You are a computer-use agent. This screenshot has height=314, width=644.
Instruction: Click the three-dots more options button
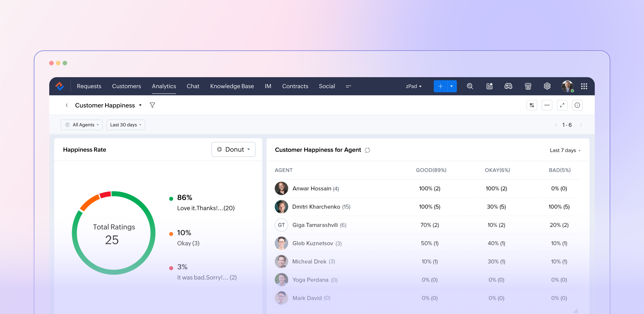click(547, 105)
